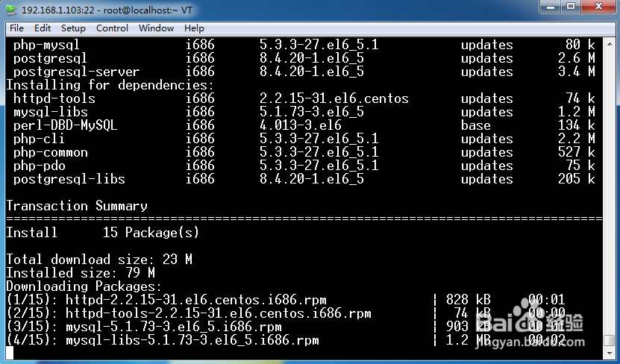Click 'Installing for dependencies:' line

pos(110,85)
